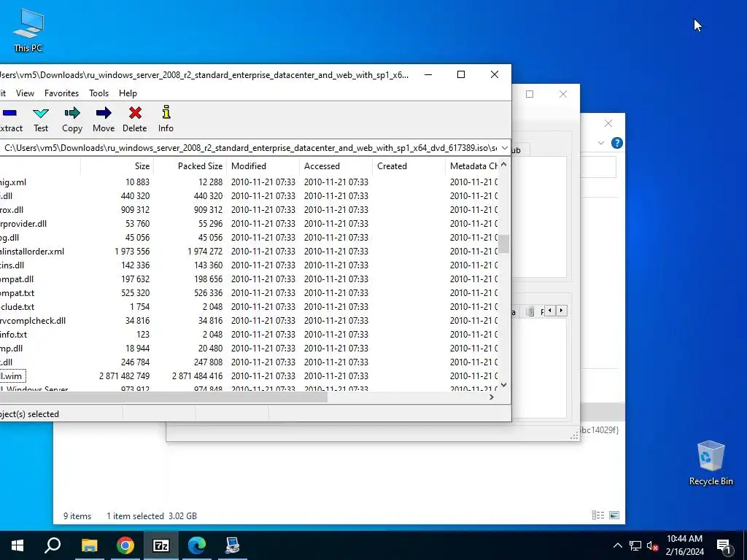The width and height of the screenshot is (747, 560).
Task: Expand the chevron beside the help icon
Action: 601,143
